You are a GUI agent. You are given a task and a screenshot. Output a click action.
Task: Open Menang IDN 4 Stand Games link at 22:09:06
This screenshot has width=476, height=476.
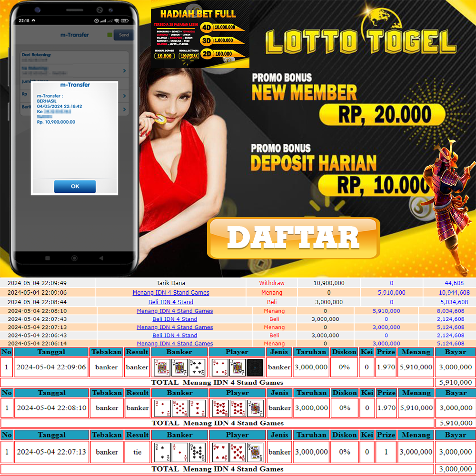(171, 293)
